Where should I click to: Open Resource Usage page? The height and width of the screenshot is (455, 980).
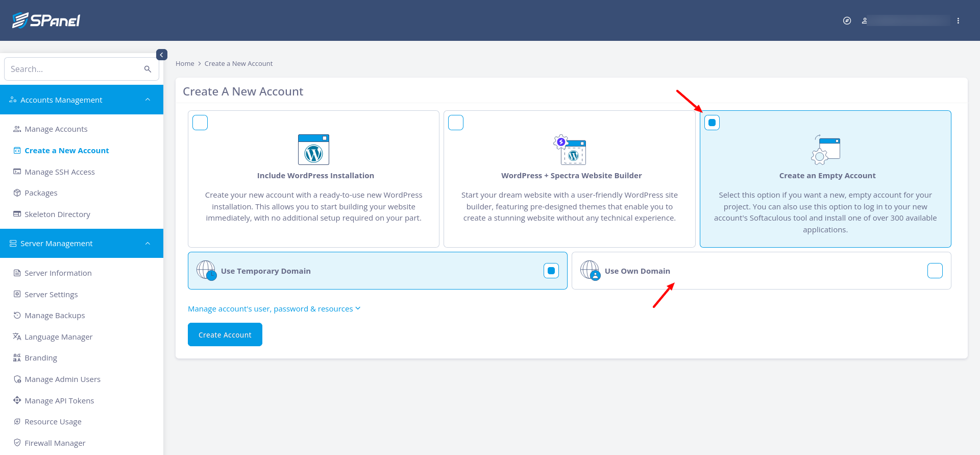click(53, 422)
